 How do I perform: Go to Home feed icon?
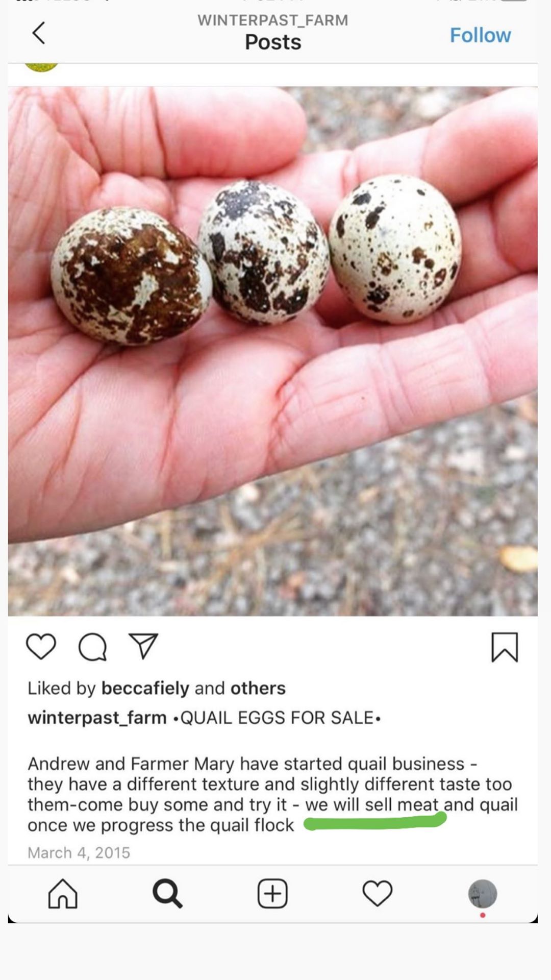(63, 894)
